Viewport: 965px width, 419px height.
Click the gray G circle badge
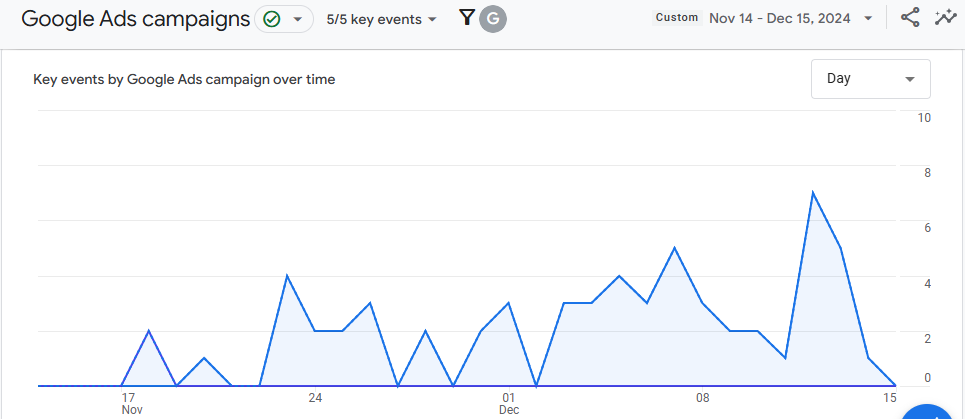(x=493, y=19)
